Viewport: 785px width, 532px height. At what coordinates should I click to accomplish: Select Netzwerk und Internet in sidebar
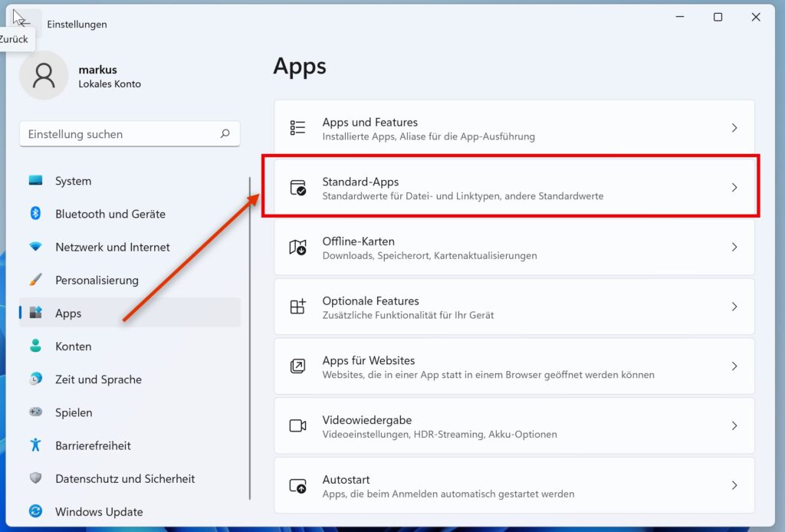(112, 247)
